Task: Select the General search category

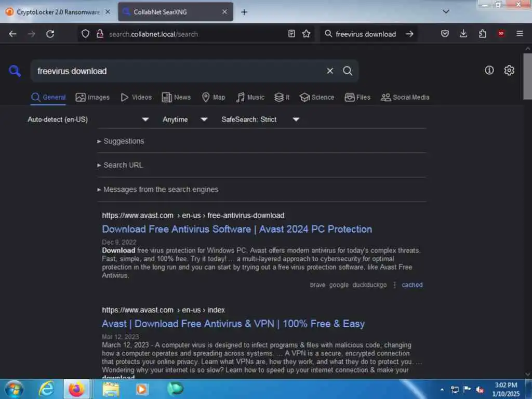Action: pos(48,97)
